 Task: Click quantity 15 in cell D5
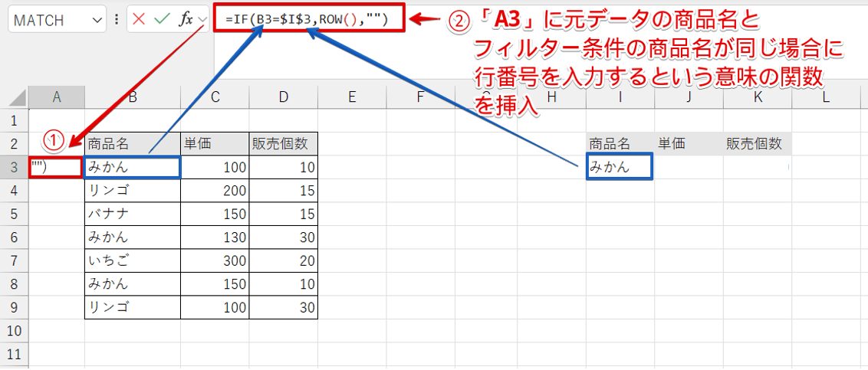pos(284,214)
